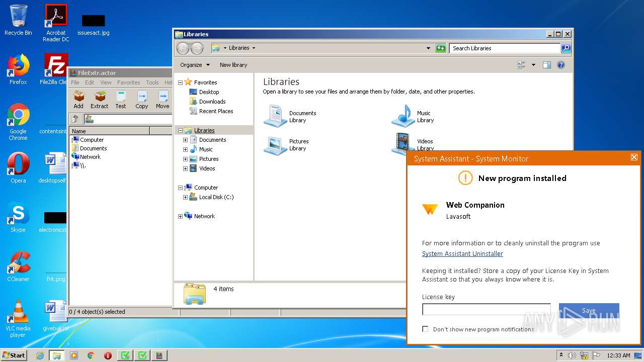Click the Explorer help question mark icon
Viewport: 644px width, 362px height.
point(561,65)
